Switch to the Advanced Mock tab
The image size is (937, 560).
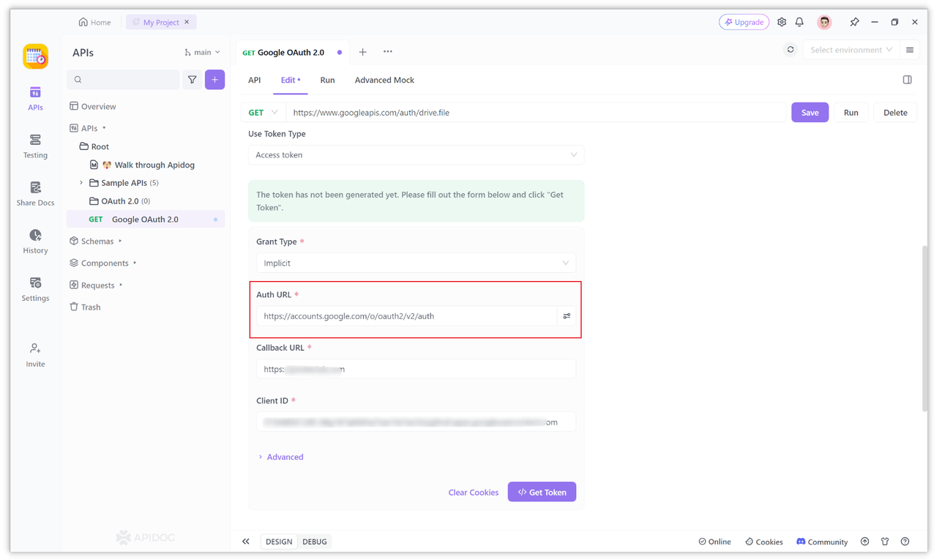[x=384, y=80]
